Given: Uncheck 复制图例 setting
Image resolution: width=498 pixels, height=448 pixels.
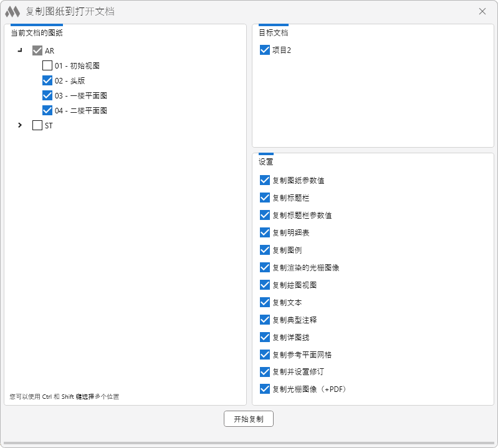Looking at the screenshot, I should point(265,250).
